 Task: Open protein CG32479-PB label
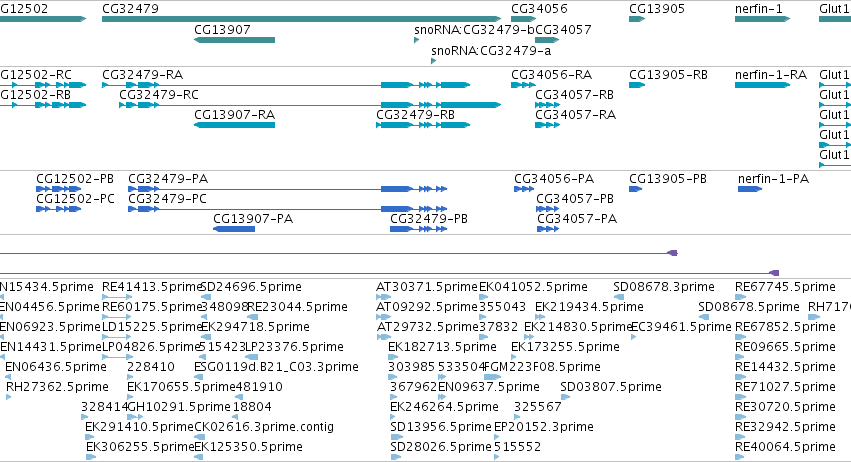pos(429,219)
